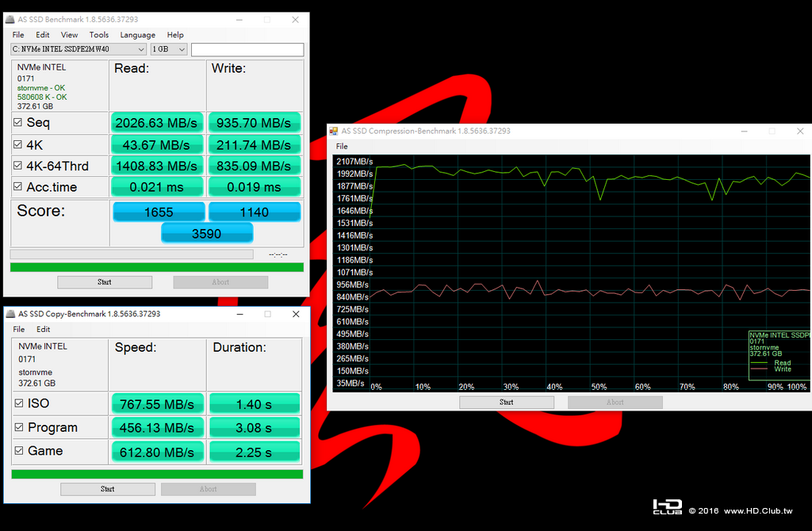812x531 pixels.
Task: Open File menu in Copy-Benchmark window
Action: [19, 329]
